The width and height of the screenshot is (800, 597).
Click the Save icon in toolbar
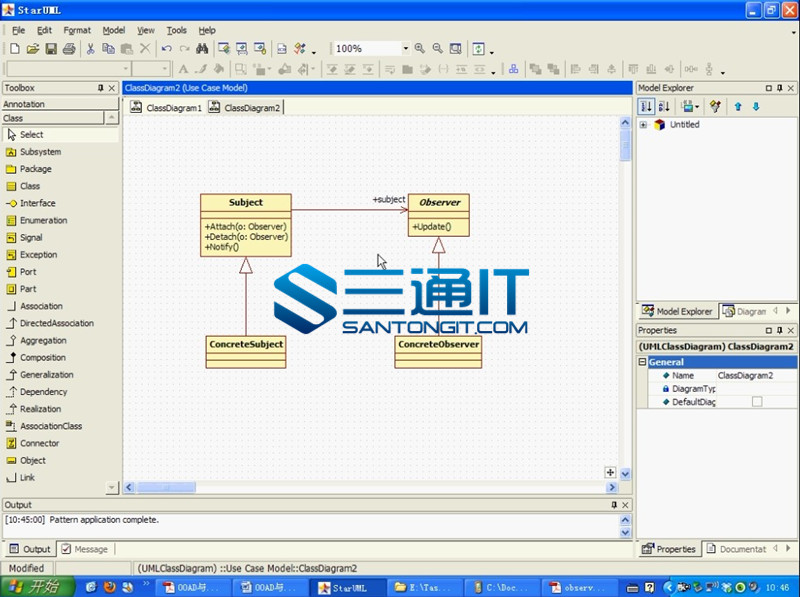51,49
